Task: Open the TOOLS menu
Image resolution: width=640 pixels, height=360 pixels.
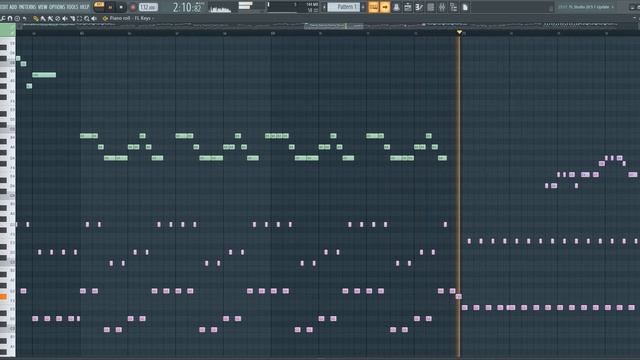Action: click(x=73, y=7)
